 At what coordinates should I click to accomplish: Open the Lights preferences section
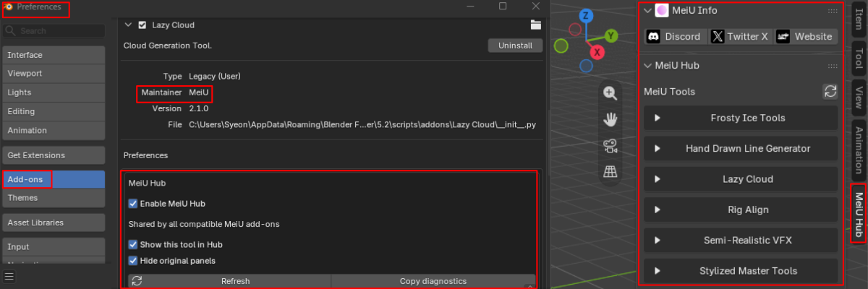coord(56,92)
